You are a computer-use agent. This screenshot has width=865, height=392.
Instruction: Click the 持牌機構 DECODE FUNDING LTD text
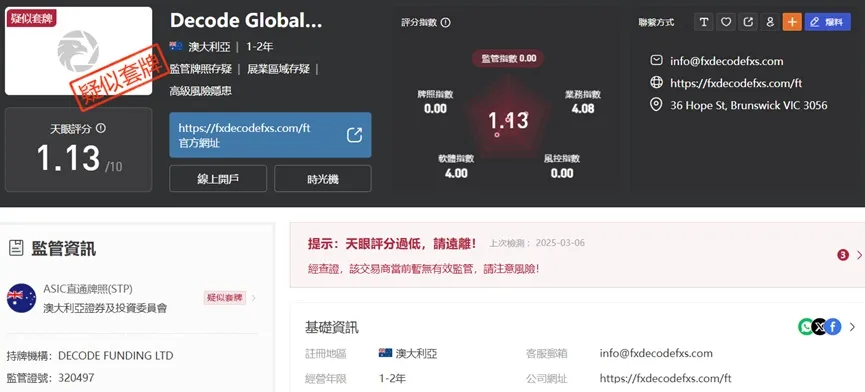tap(115, 356)
